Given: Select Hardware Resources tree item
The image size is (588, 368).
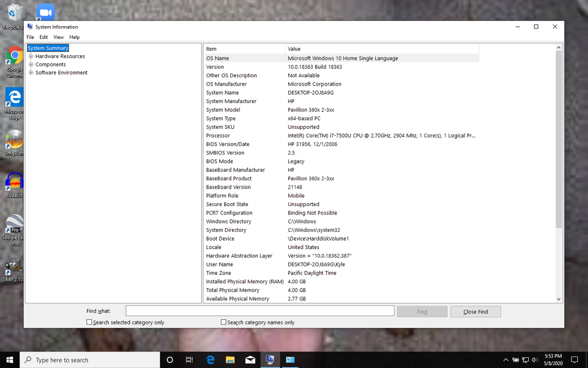Looking at the screenshot, I should coord(60,56).
